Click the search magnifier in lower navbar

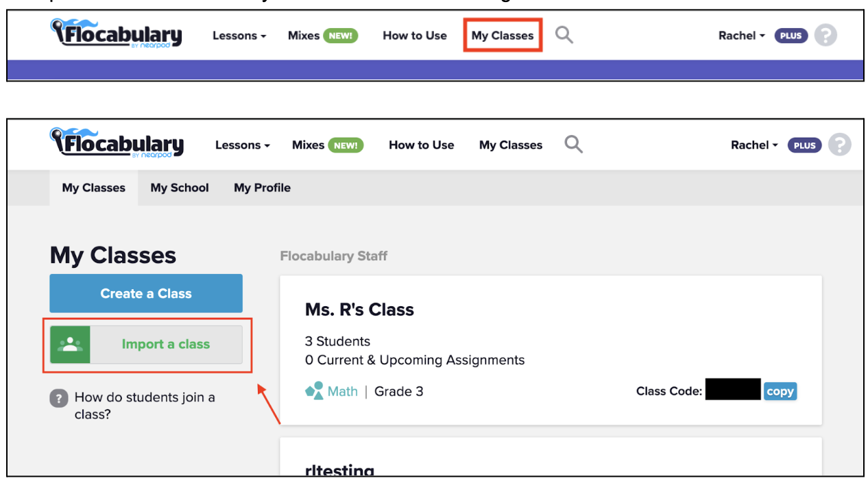click(573, 144)
